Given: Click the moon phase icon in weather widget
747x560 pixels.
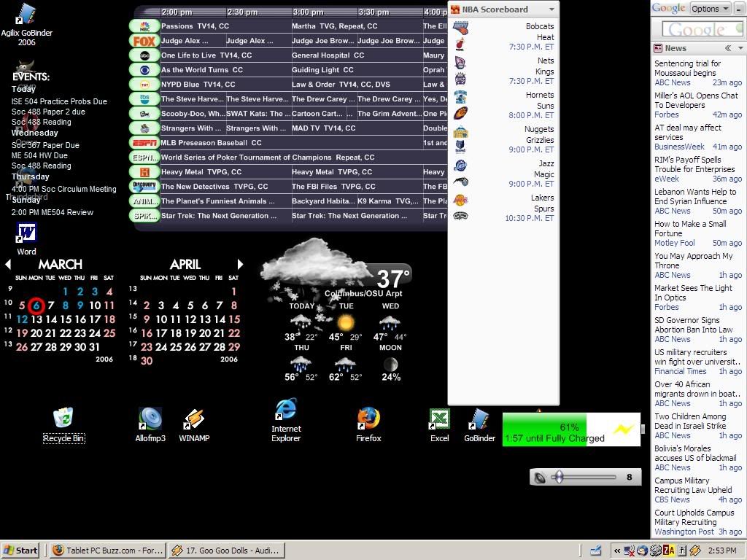Looking at the screenshot, I should pyautogui.click(x=391, y=365).
